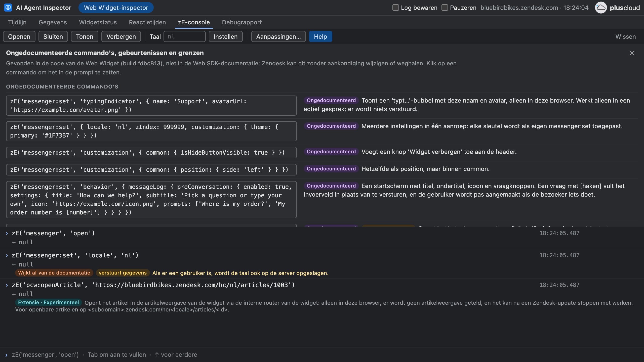The width and height of the screenshot is (644, 362).
Task: Insert the position side left command
Action: pos(151,170)
